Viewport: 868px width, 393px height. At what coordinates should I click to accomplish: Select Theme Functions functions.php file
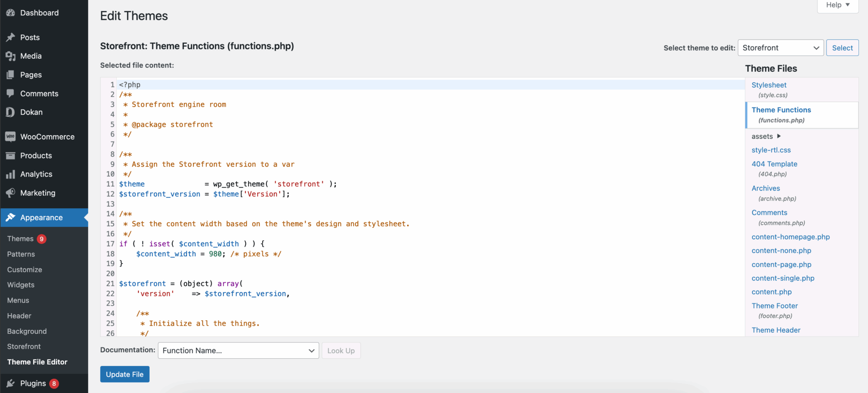[802, 115]
